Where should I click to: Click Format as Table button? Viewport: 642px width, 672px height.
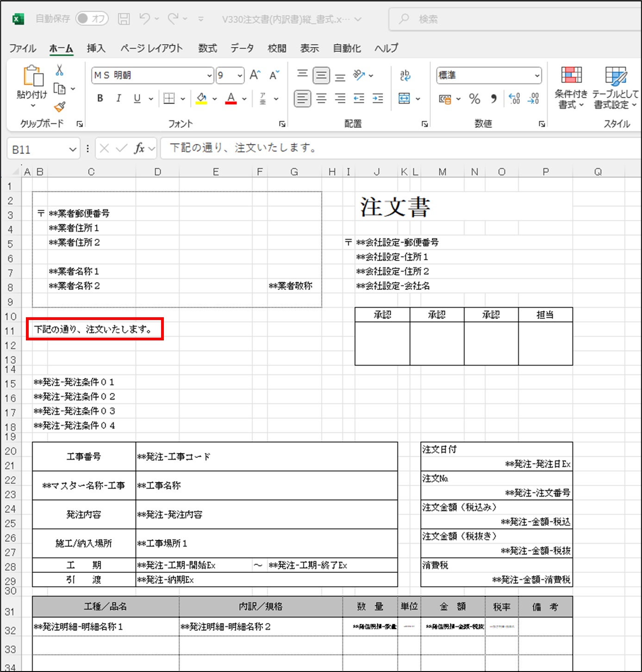616,88
